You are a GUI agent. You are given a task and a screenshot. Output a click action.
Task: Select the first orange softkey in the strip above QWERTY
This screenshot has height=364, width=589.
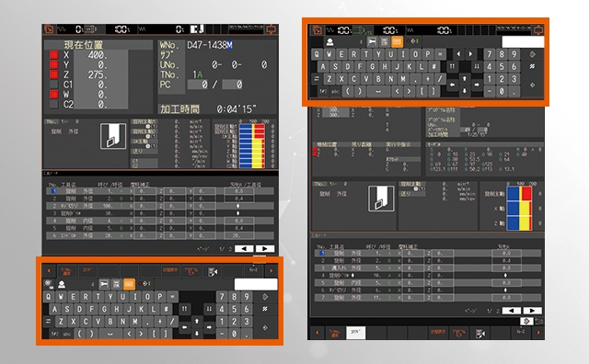(x=66, y=271)
